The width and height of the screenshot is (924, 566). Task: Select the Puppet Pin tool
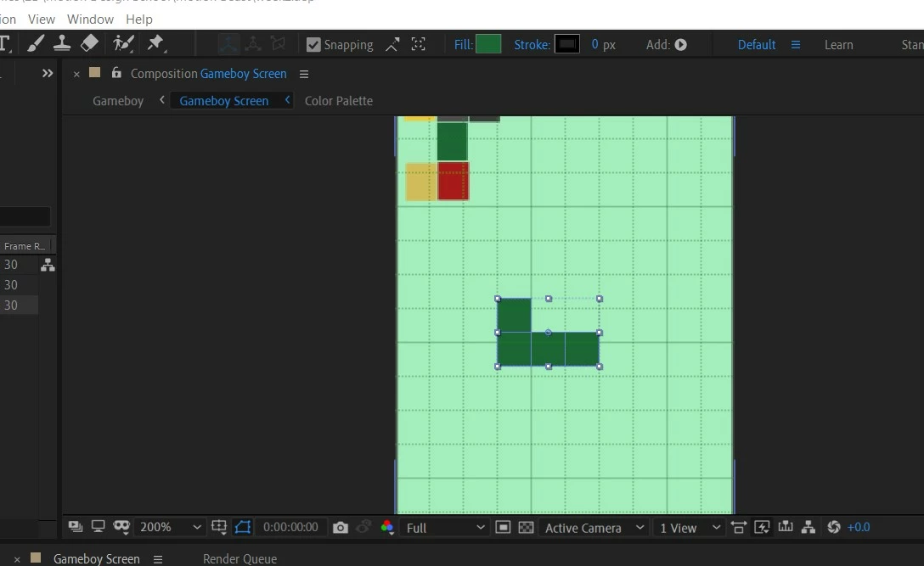[x=155, y=43]
